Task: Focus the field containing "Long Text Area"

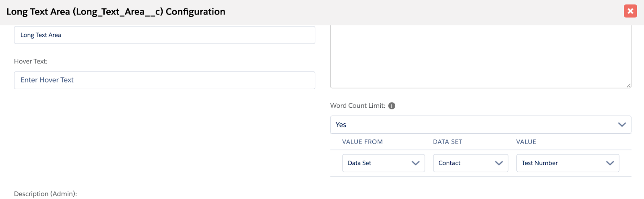Action: pos(164,35)
